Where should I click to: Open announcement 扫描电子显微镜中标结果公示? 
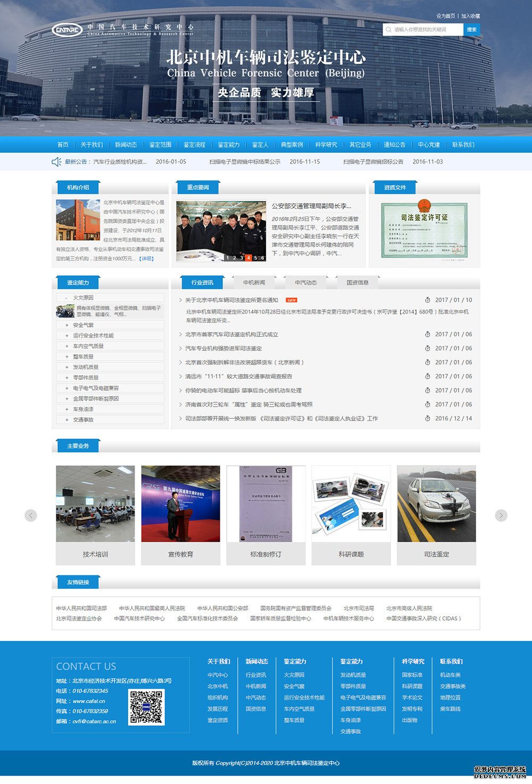coord(245,162)
